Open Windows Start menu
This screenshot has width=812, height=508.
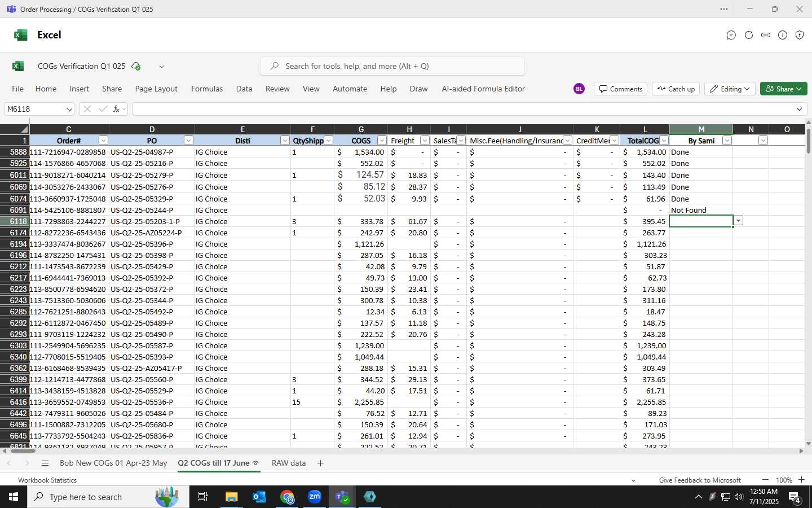(14, 497)
